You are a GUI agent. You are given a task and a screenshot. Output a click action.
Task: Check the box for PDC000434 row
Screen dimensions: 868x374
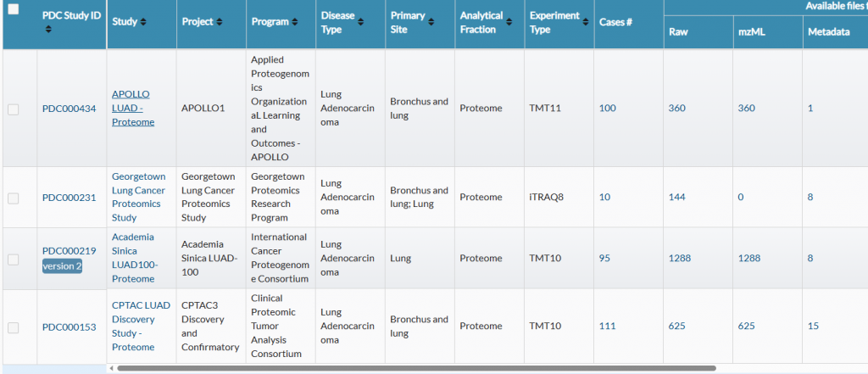pos(14,109)
